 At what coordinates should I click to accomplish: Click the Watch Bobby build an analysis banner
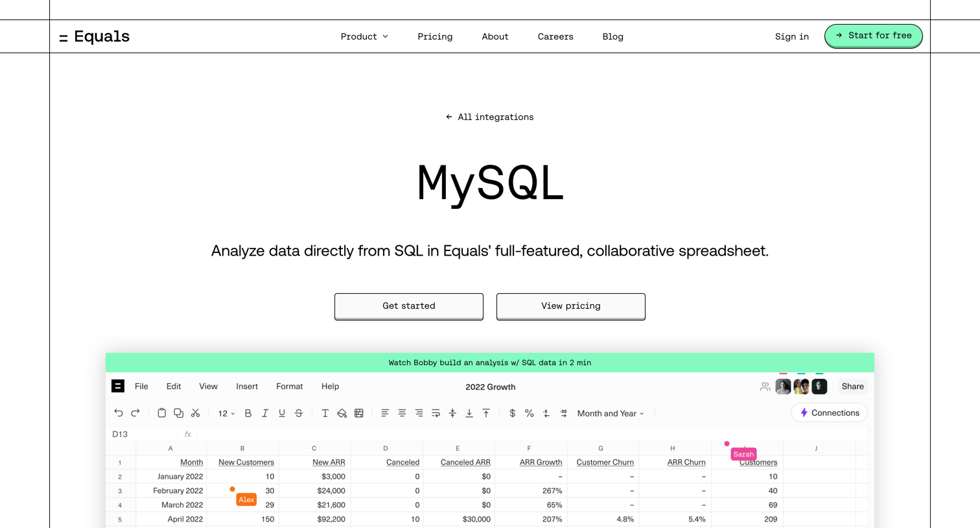(x=490, y=363)
